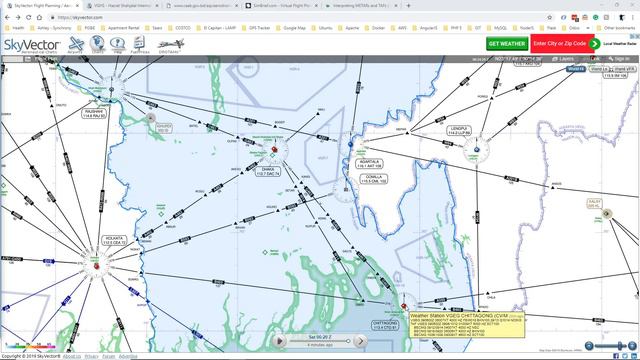This screenshot has width=640, height=360.
Task: Switch to Interpreting METARs and TAFs tab
Action: click(361, 6)
